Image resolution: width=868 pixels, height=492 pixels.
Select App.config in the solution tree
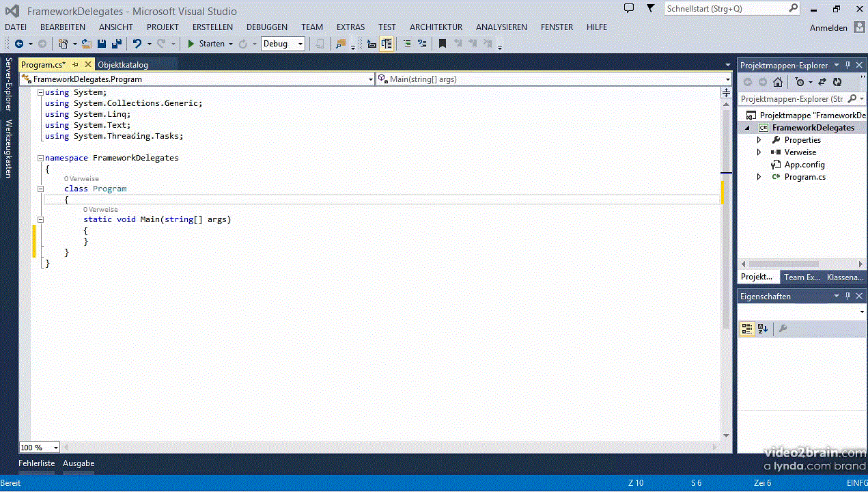coord(804,165)
